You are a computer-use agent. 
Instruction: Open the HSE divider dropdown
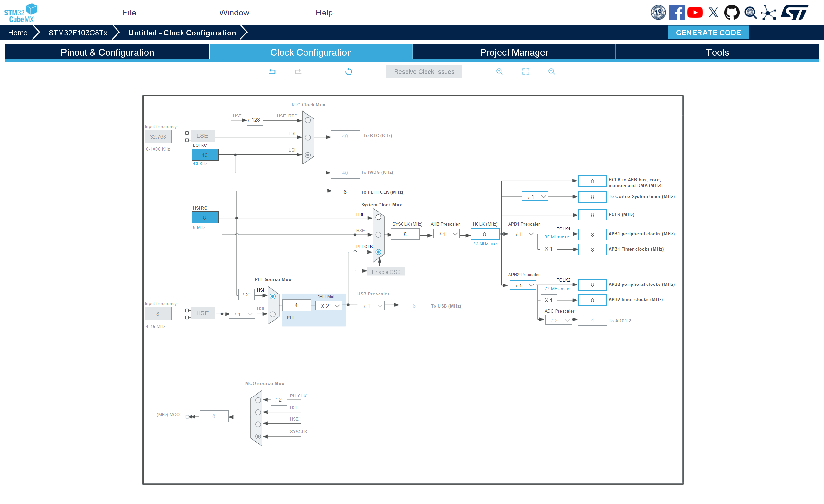[x=241, y=314]
